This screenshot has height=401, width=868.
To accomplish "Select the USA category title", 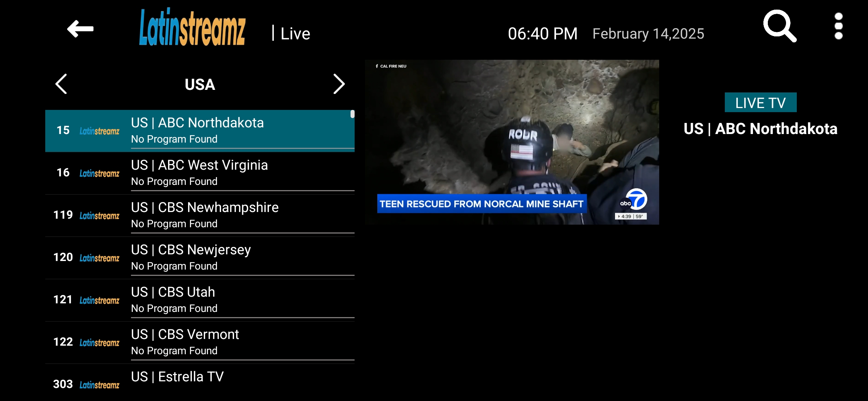I will pos(200,85).
